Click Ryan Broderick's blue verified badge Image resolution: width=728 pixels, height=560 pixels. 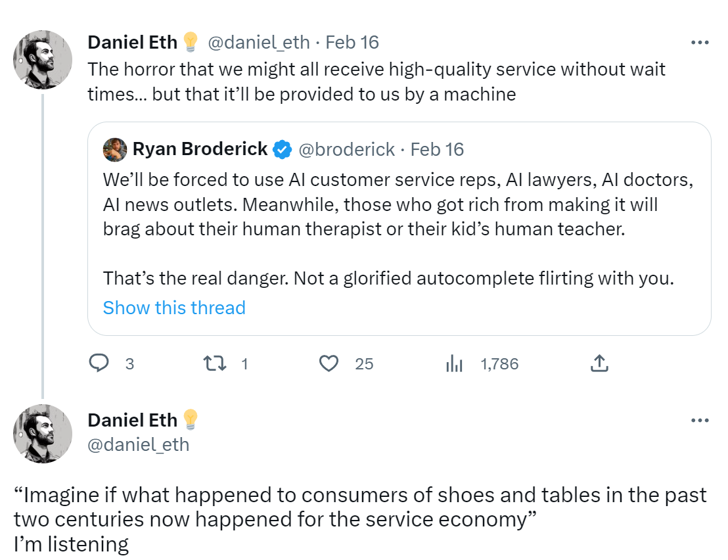[x=283, y=149]
